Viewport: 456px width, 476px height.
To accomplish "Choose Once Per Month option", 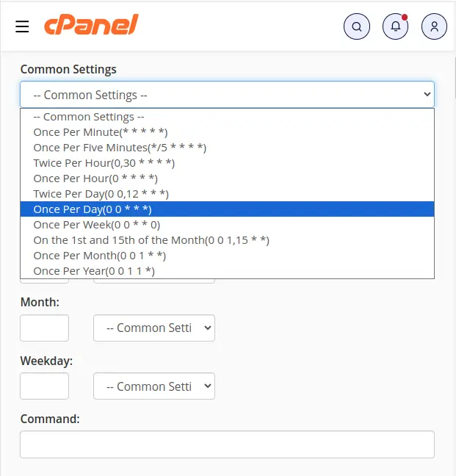I will coord(227,256).
